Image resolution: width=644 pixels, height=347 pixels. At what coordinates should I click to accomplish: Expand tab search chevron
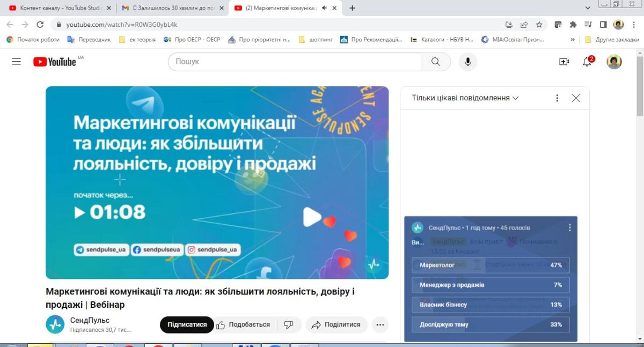[x=588, y=8]
